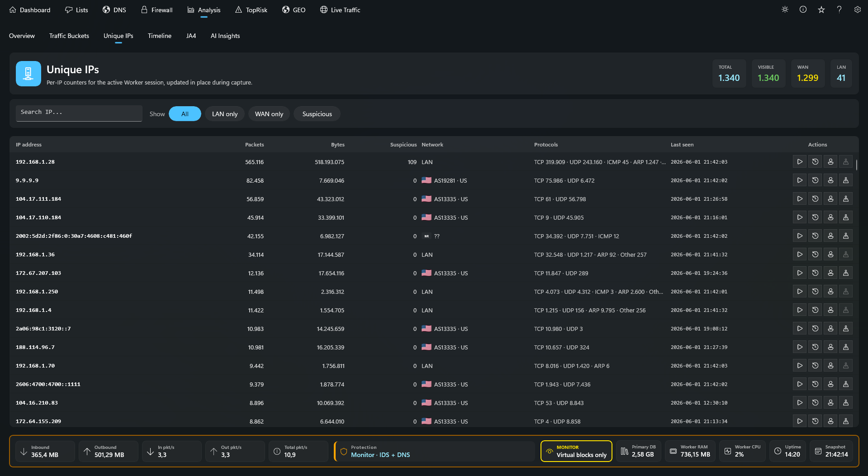
Task: Open the Dashboard menu
Action: pyautogui.click(x=30, y=10)
